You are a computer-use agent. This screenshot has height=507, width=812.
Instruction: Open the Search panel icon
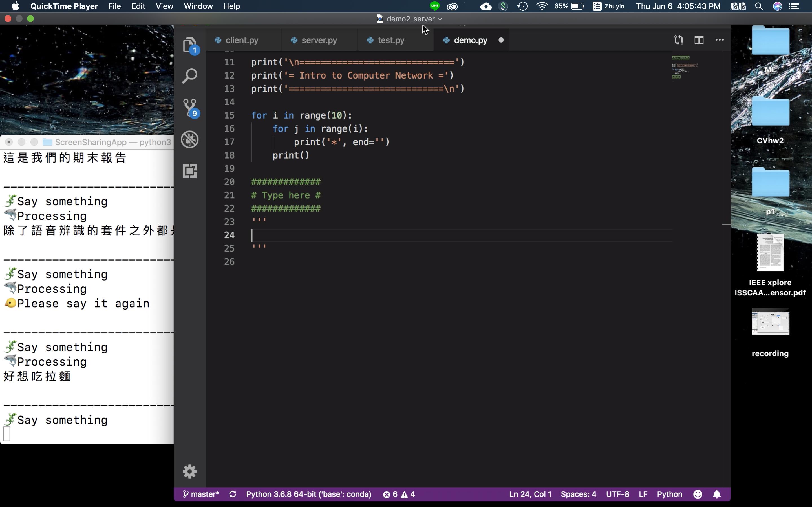click(x=189, y=76)
